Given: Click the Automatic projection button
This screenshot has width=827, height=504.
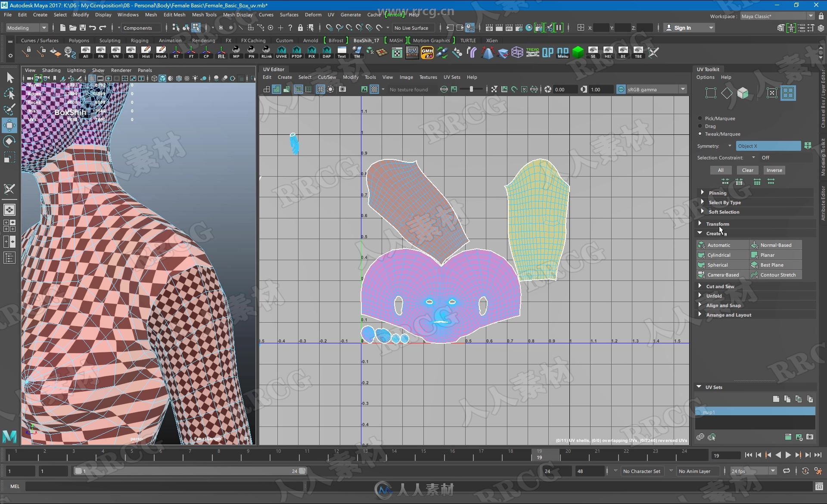Looking at the screenshot, I should pos(722,245).
